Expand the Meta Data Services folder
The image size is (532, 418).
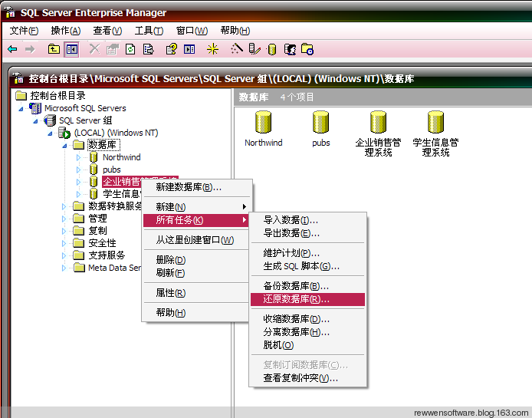coord(64,268)
